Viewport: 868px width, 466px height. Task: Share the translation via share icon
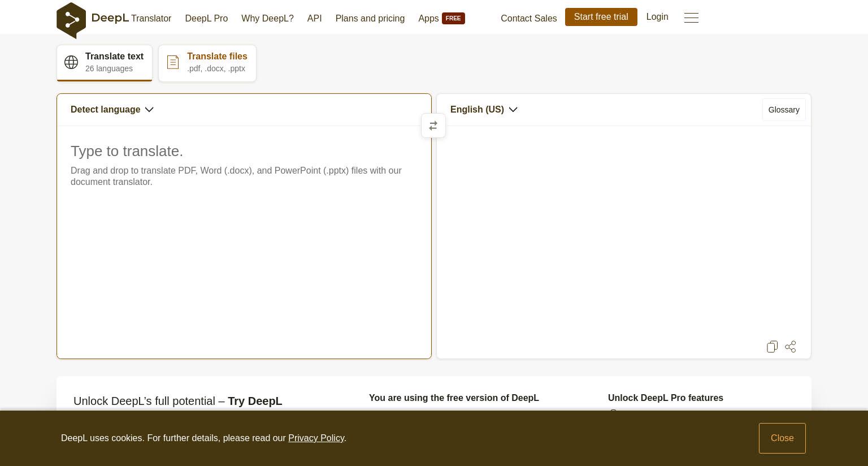(x=791, y=347)
